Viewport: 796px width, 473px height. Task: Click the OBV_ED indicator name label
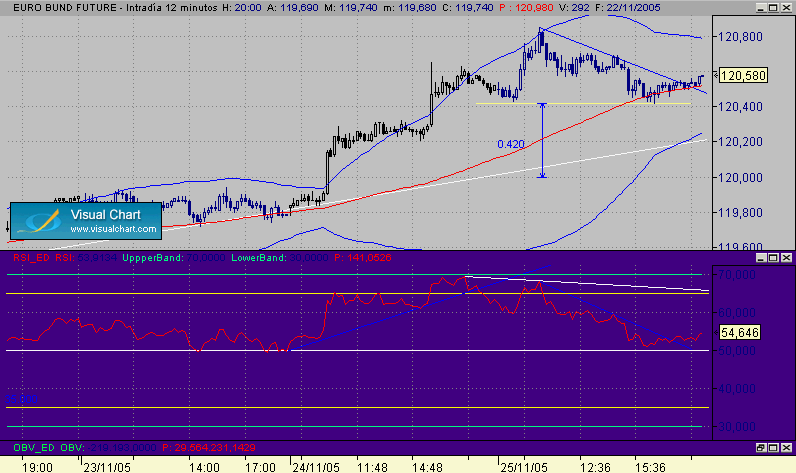click(34, 448)
